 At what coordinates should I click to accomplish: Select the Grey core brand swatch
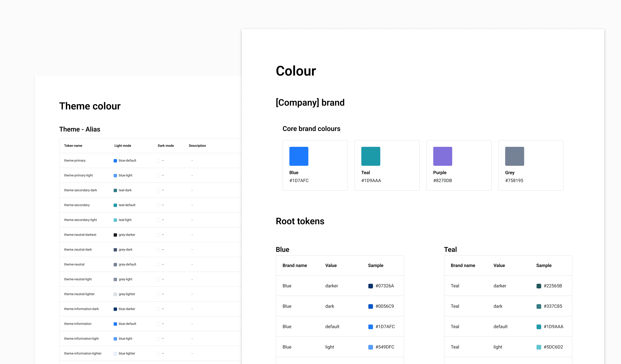(515, 156)
